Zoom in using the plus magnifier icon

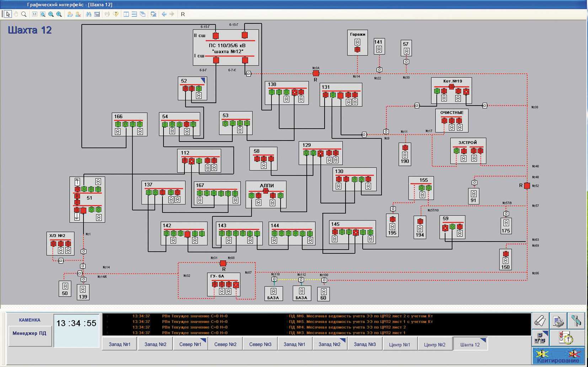59,14
